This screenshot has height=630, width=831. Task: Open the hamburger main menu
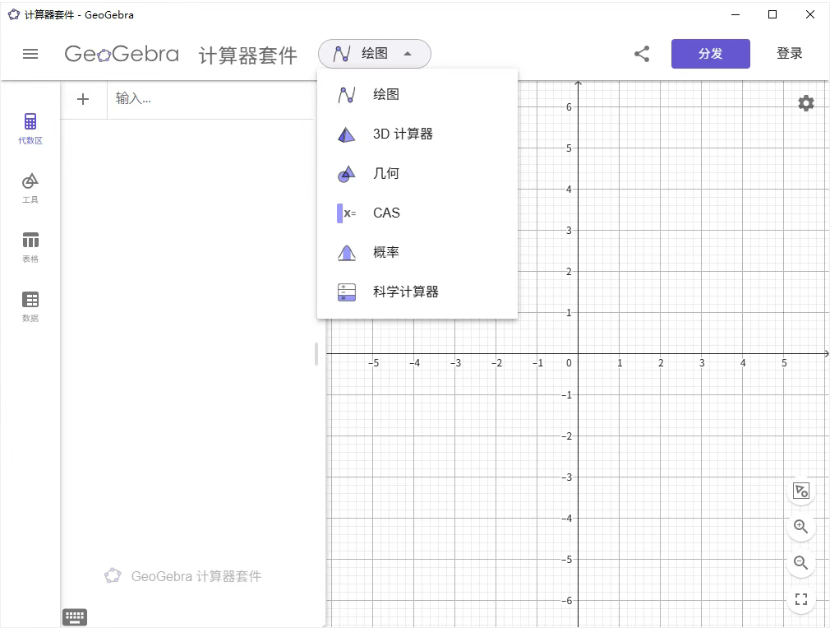pos(30,54)
